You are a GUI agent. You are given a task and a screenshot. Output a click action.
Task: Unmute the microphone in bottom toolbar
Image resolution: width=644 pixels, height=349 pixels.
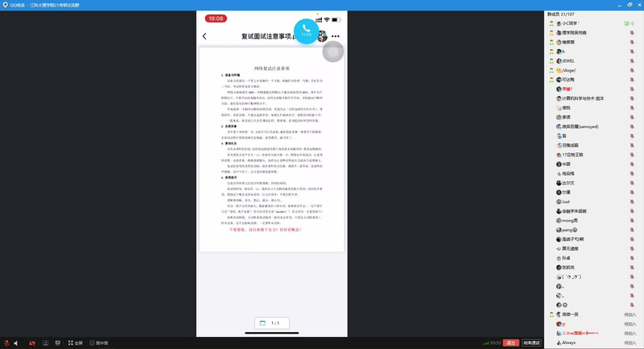[6, 343]
